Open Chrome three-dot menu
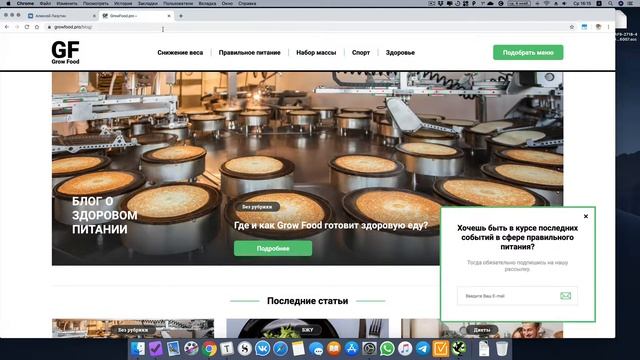 click(608, 27)
